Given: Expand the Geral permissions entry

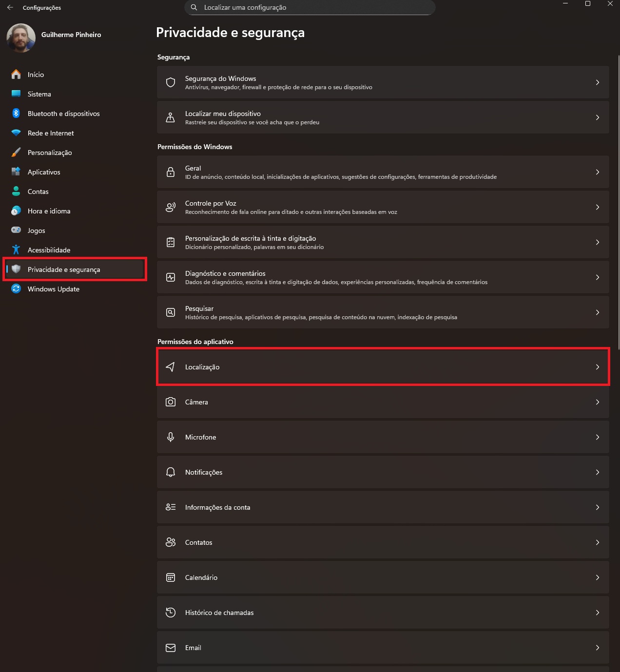Looking at the screenshot, I should click(383, 172).
